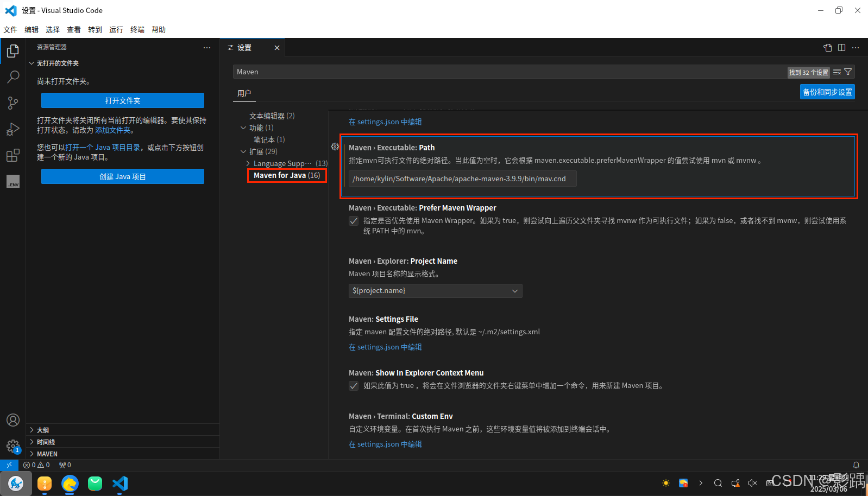This screenshot has height=496, width=868.
Task: Open the 转到 menu
Action: tap(95, 30)
